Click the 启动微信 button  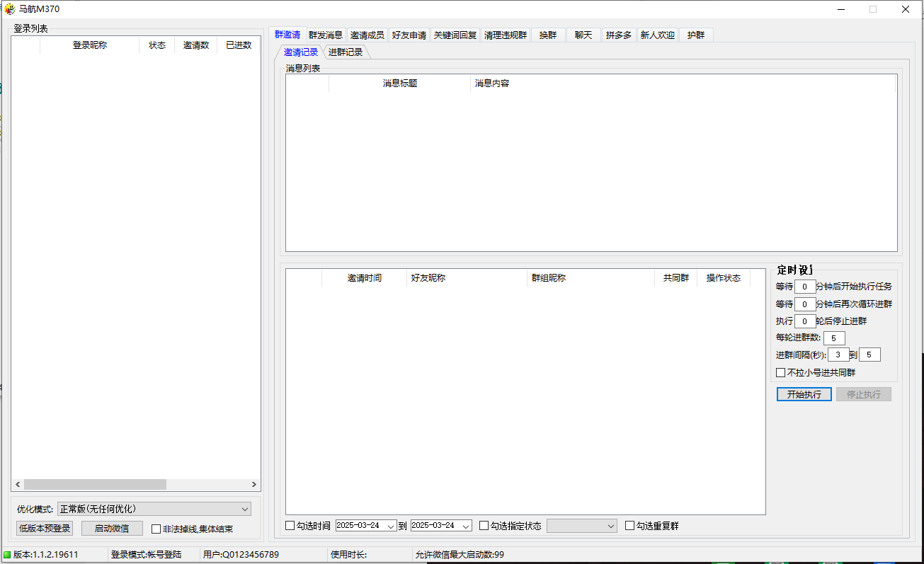[112, 529]
